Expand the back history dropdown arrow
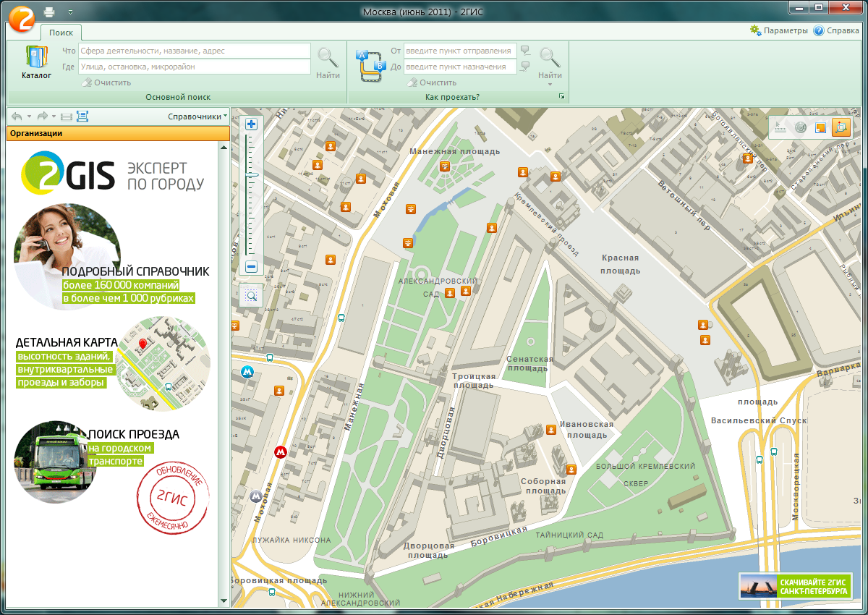Image resolution: width=868 pixels, height=615 pixels. [x=29, y=116]
